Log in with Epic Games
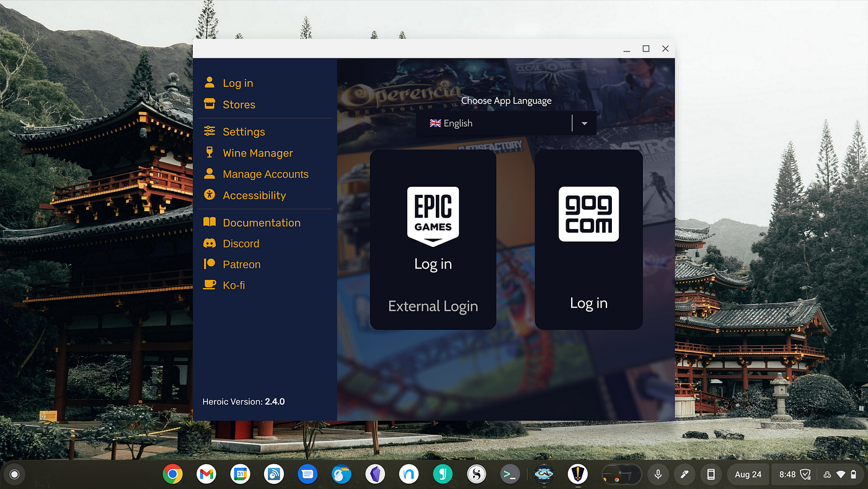 433,264
